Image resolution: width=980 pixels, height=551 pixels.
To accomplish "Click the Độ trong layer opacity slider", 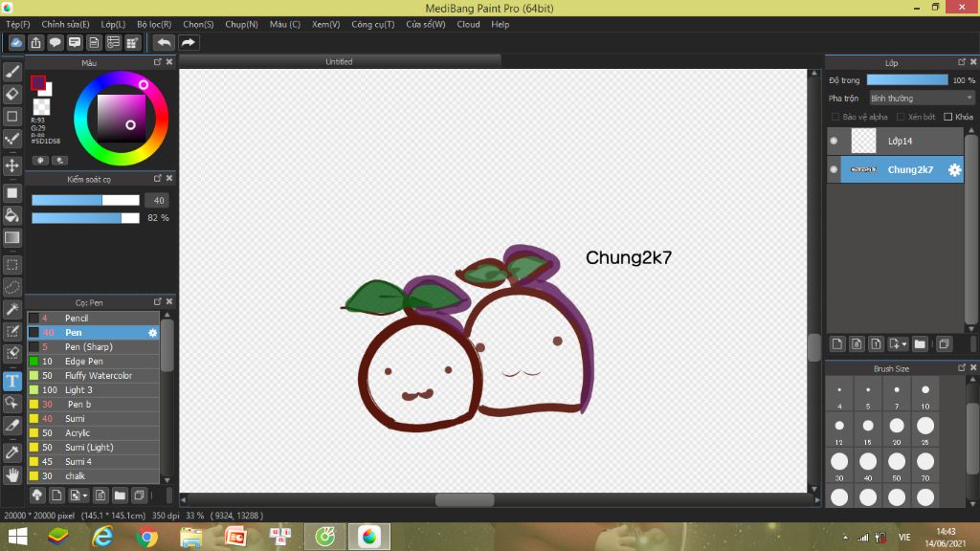I will click(x=907, y=80).
